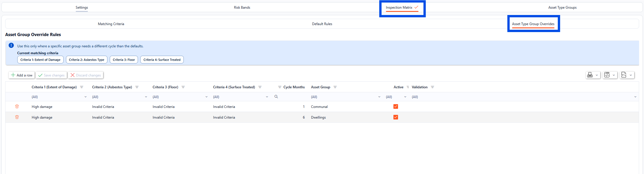
Task: Click the Cycle Months filter input field
Action: (292, 97)
